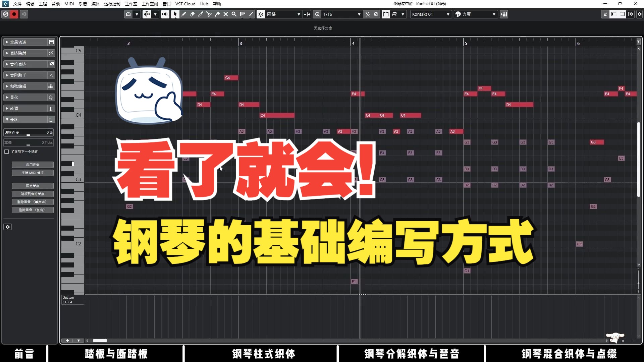644x362 pixels.
Task: Click the 应用近奏 button
Action: [32, 165]
